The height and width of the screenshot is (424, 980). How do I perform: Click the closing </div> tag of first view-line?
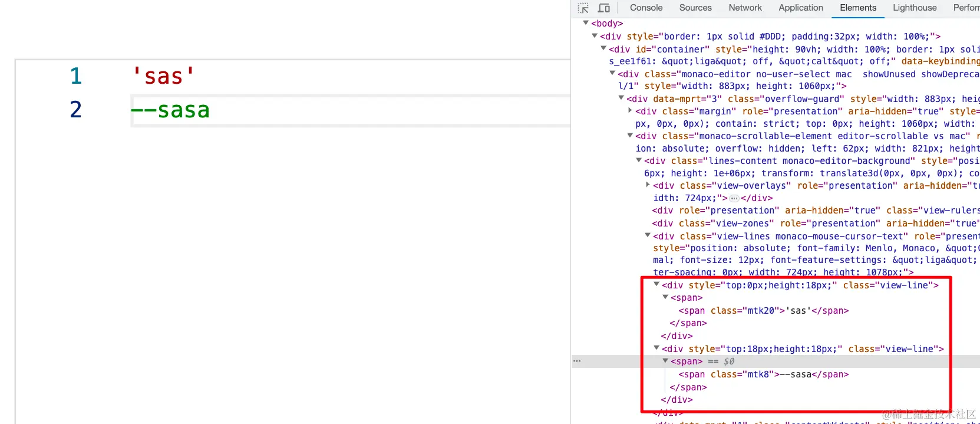click(677, 336)
